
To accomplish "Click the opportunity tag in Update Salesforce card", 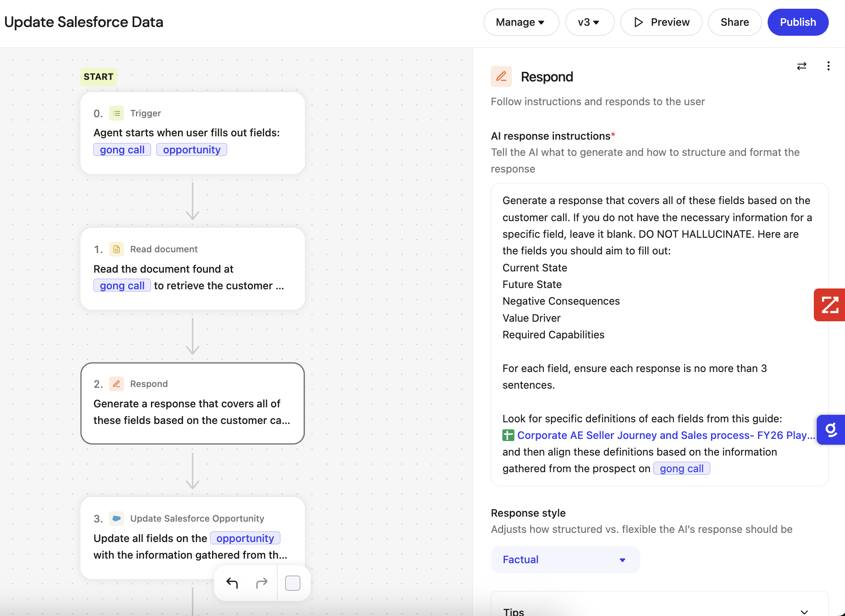I will tap(245, 538).
